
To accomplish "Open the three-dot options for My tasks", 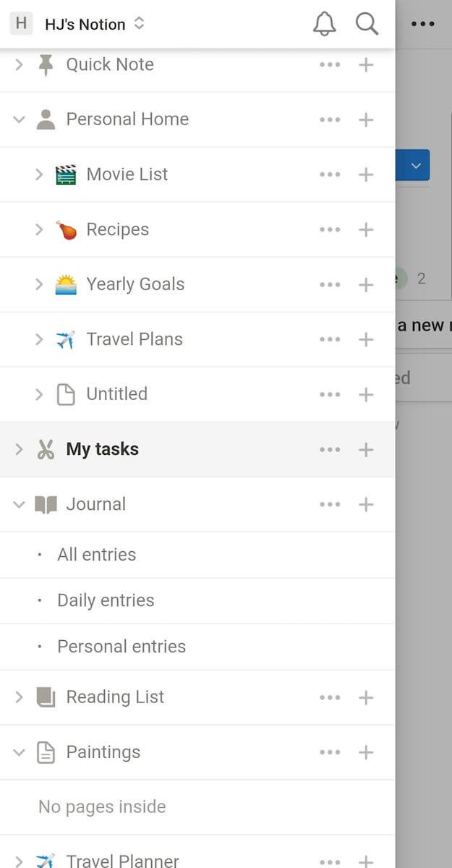I will coord(330,449).
